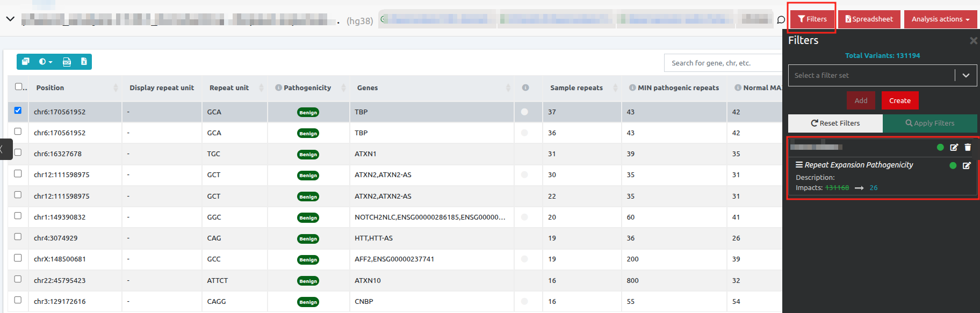Click the search field for gene, chr
This screenshot has height=313, width=980.
[723, 63]
